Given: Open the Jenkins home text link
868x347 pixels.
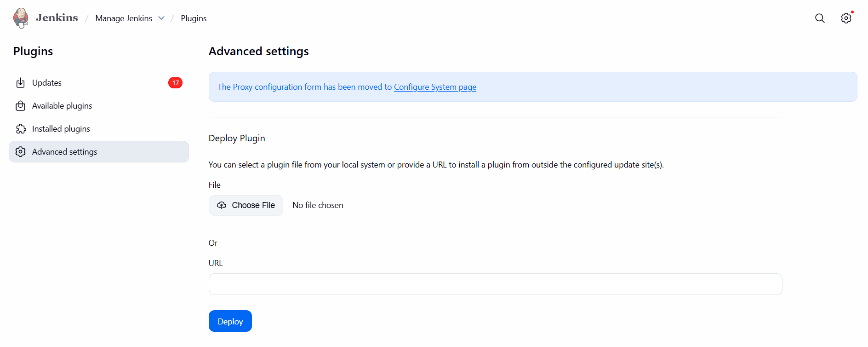Looking at the screenshot, I should coord(57,18).
